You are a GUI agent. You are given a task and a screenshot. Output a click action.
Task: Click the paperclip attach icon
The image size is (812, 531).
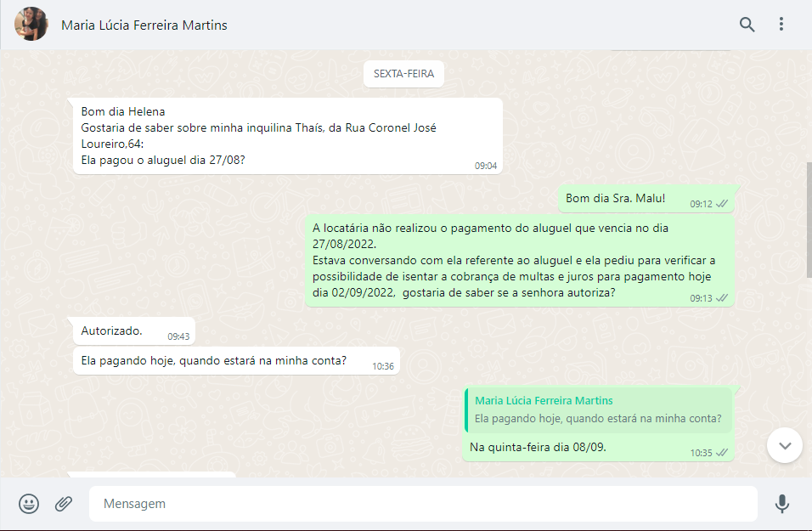[64, 504]
